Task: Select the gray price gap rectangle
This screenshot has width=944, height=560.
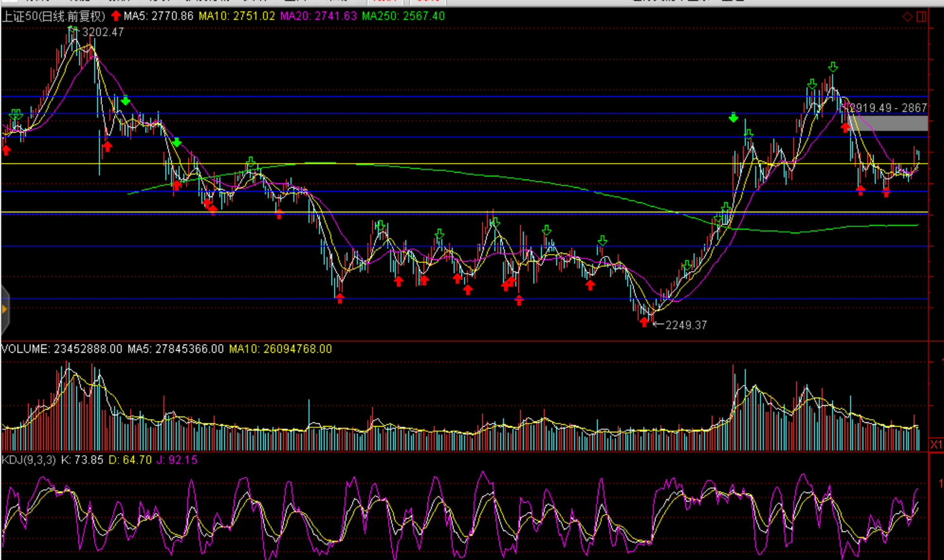Action: [888, 123]
